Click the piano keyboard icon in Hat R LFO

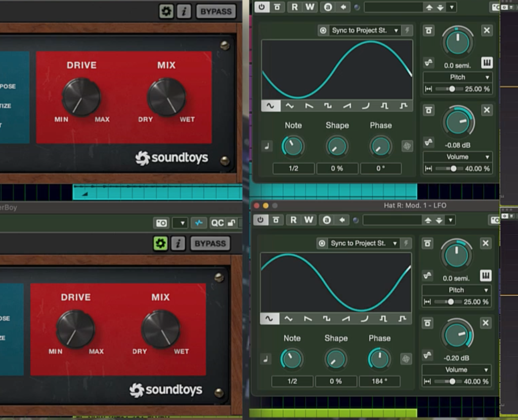click(x=485, y=275)
